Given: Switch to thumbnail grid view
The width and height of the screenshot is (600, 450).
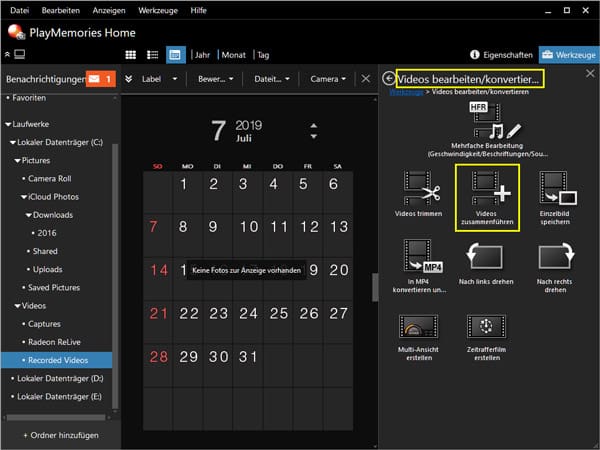Looking at the screenshot, I should [x=131, y=54].
